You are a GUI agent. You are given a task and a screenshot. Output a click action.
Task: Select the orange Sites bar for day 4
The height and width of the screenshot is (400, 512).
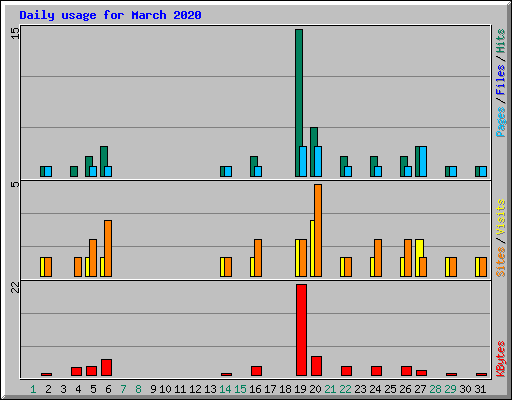coord(78,267)
